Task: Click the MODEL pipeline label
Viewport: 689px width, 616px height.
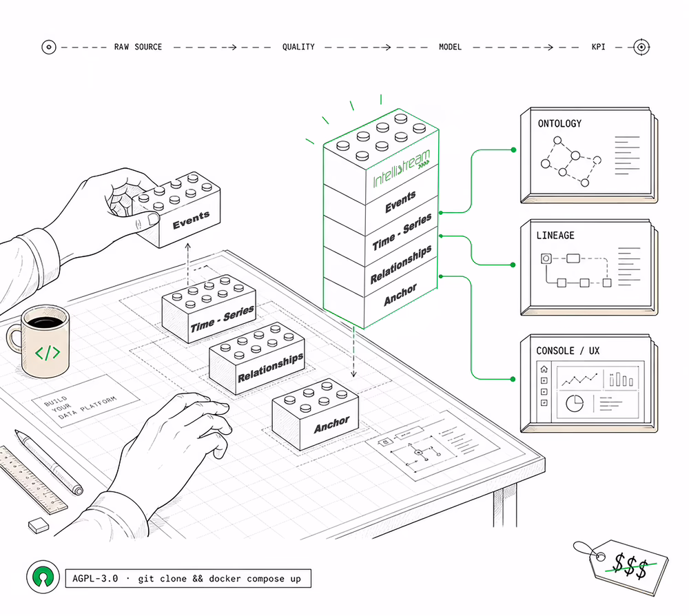Action: point(450,47)
